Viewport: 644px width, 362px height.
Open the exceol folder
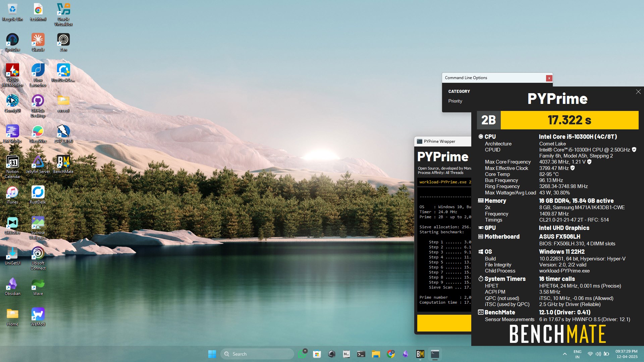(63, 104)
